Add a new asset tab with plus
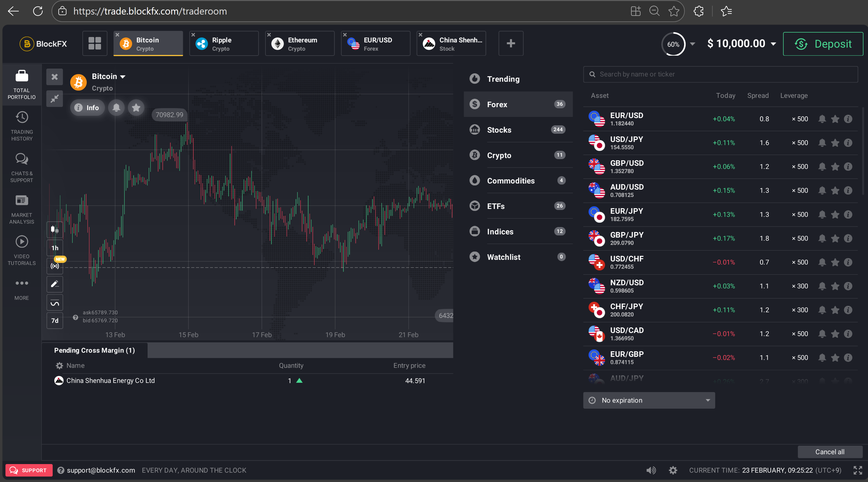 (511, 43)
